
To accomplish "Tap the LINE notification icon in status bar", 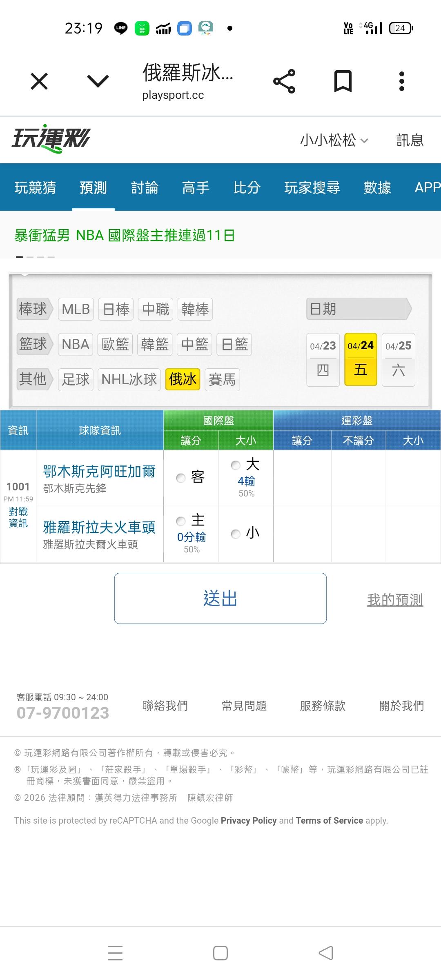I will click(121, 28).
